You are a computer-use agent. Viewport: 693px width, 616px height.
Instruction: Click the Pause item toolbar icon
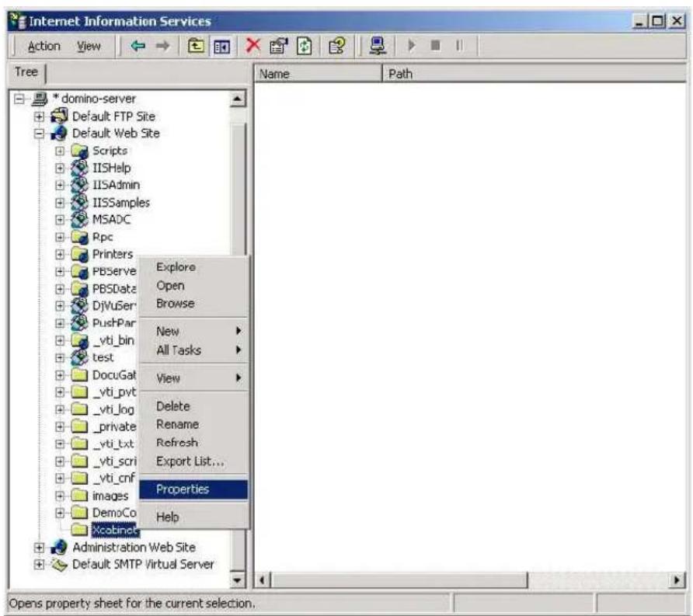click(x=459, y=46)
